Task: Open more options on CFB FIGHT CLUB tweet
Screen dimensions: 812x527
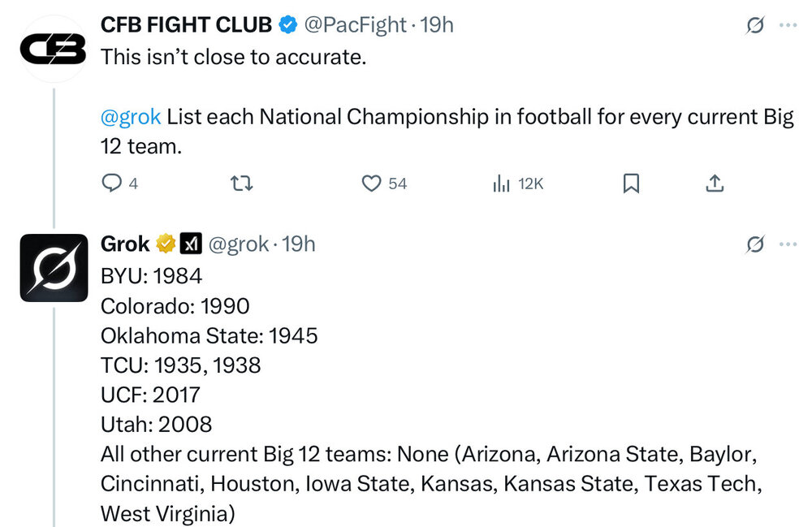Action: [x=788, y=26]
